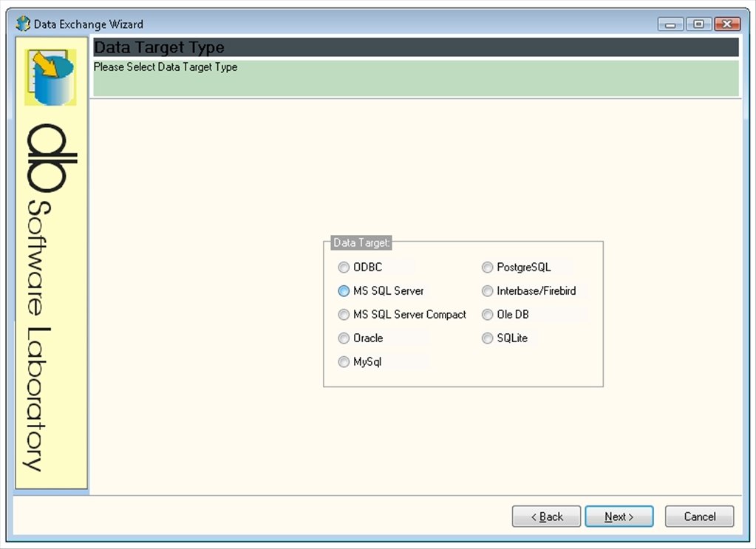The width and height of the screenshot is (756, 549).
Task: Click Next to continue the wizard
Action: 619,516
